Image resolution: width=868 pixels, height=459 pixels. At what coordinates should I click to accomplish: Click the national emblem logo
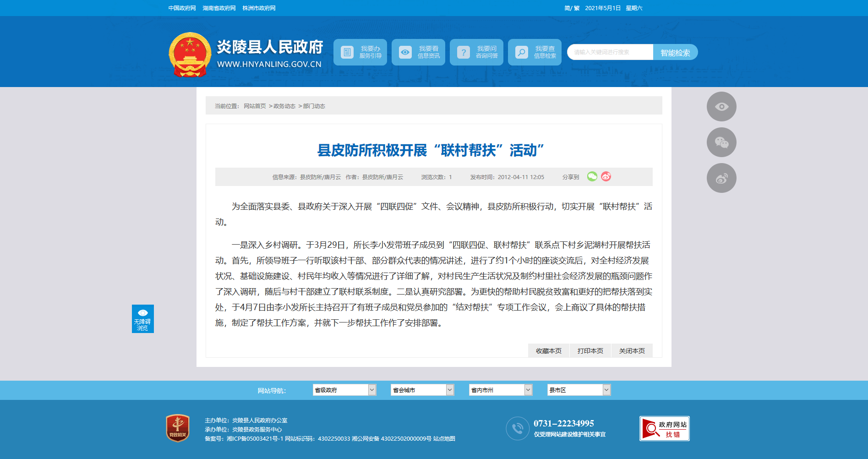tap(190, 55)
